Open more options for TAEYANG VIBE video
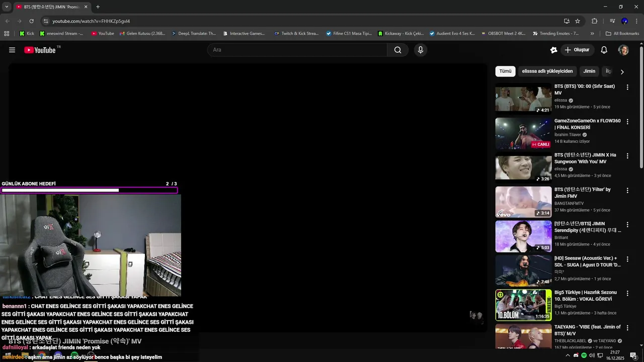 click(x=627, y=328)
